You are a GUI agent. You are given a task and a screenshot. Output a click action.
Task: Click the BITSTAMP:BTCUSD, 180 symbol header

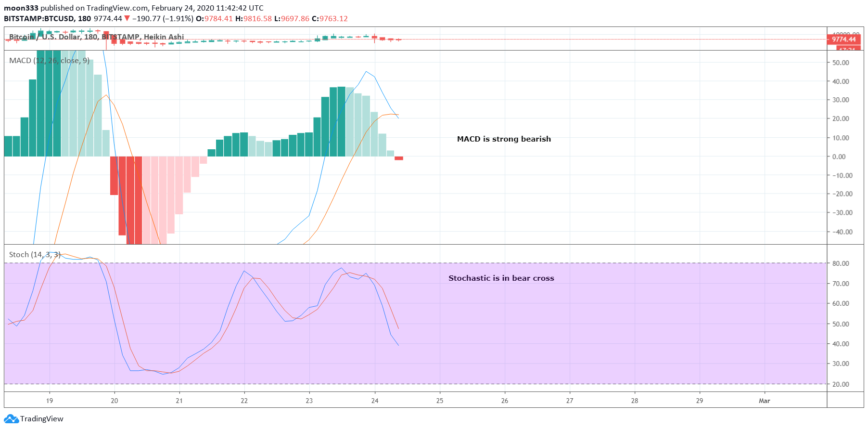pyautogui.click(x=47, y=19)
